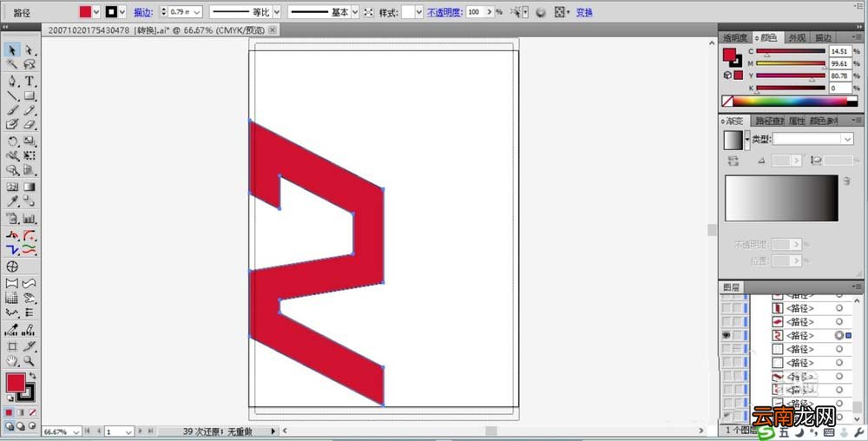Click the Reverse Gradient icon

[733, 161]
